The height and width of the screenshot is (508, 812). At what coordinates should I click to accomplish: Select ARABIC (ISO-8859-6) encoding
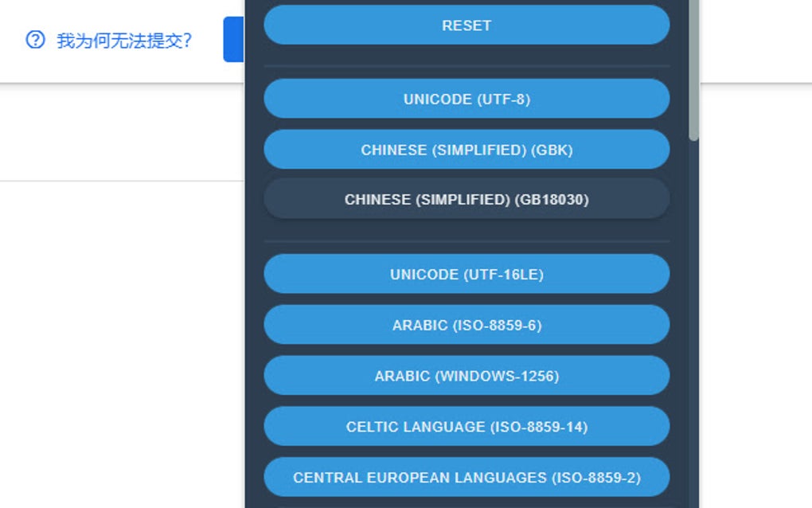pyautogui.click(x=467, y=325)
